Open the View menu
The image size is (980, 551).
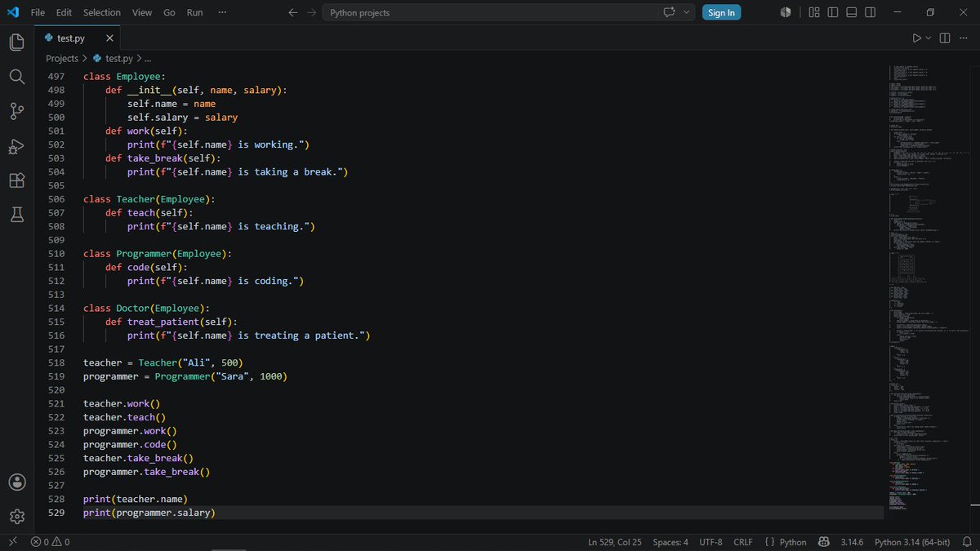(x=142, y=12)
